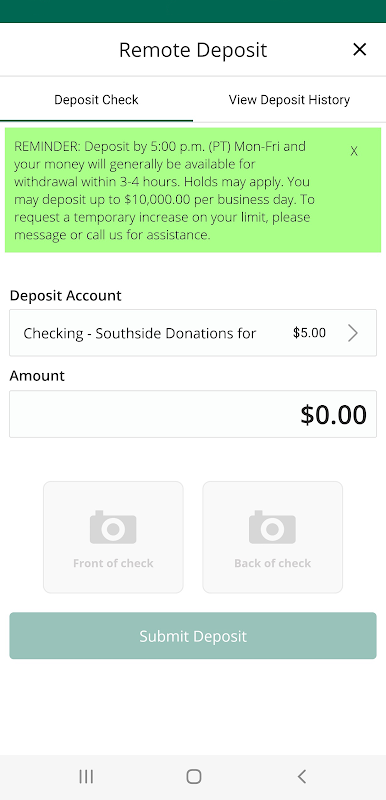Close the Remote Deposit screen
The height and width of the screenshot is (800, 386).
click(x=359, y=49)
